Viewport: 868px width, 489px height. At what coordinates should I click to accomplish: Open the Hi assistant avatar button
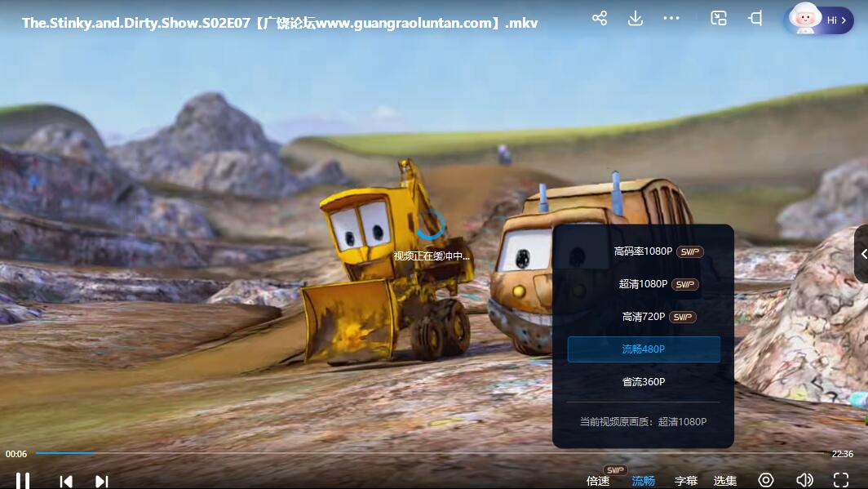click(x=819, y=20)
